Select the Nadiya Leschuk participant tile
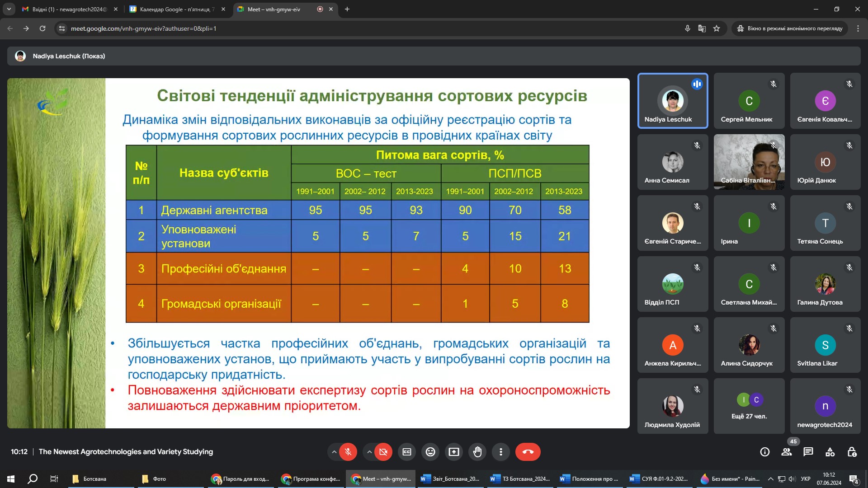The image size is (868, 488). (673, 101)
